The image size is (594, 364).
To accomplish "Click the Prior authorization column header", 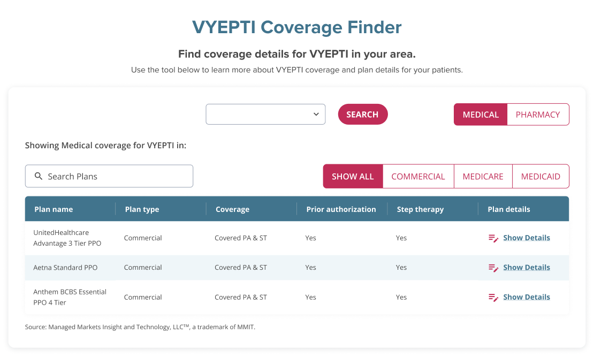I will 341,209.
